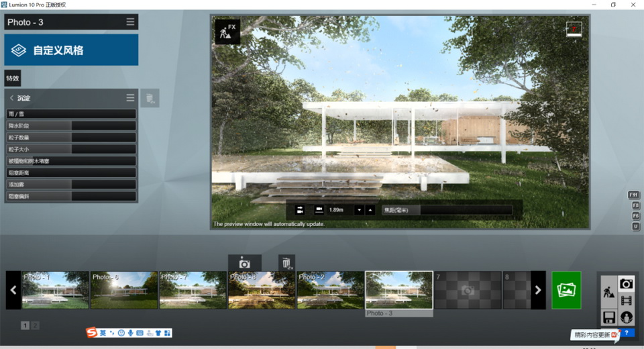Viewport: 644px width, 349px height.
Task: Open the FX build-with-effects icon in preview
Action: point(227,30)
